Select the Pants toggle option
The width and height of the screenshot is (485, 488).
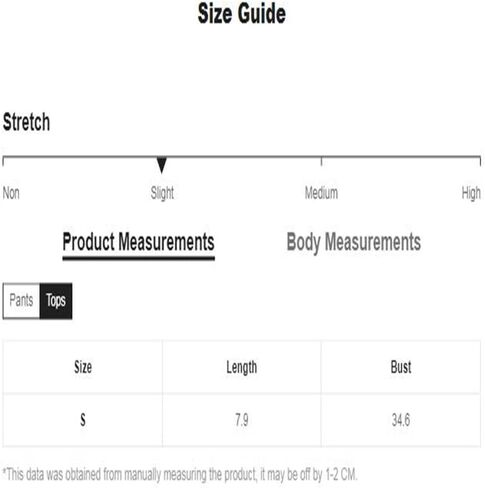click(x=21, y=301)
